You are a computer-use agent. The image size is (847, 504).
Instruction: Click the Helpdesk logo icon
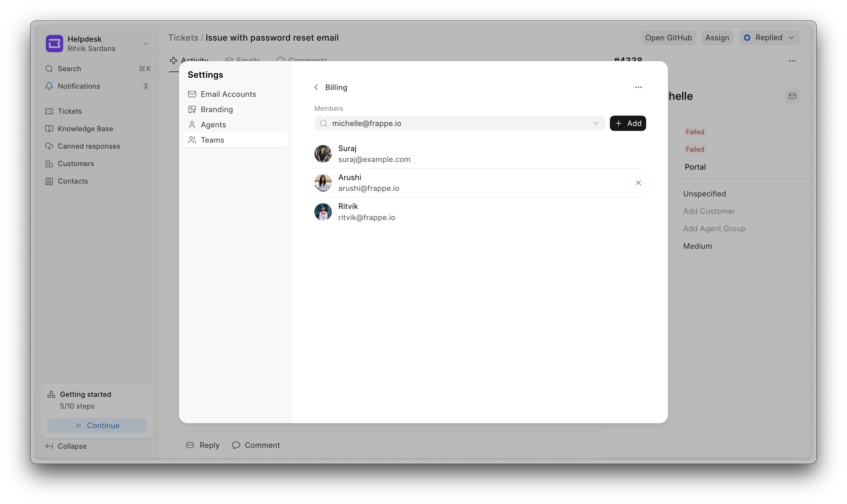tap(54, 43)
